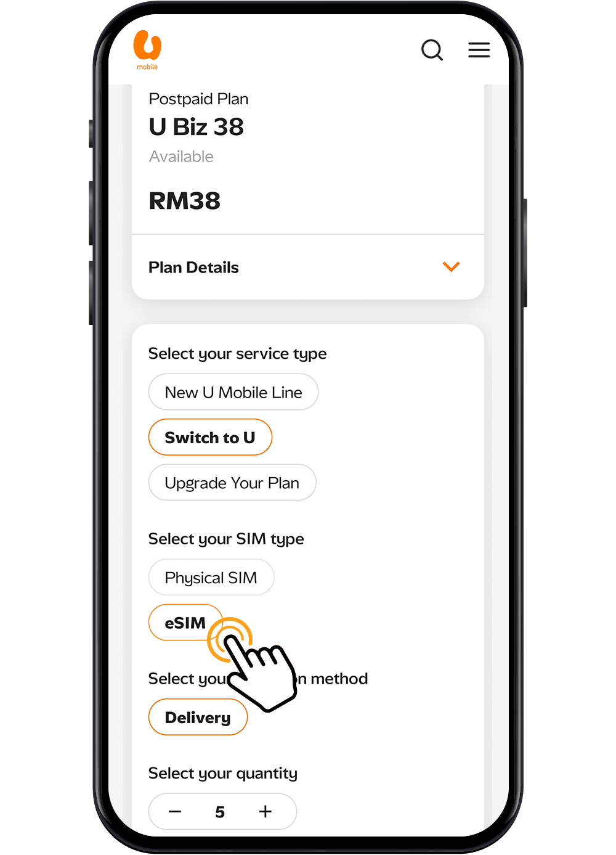Tap the U Mobile logo

147,50
